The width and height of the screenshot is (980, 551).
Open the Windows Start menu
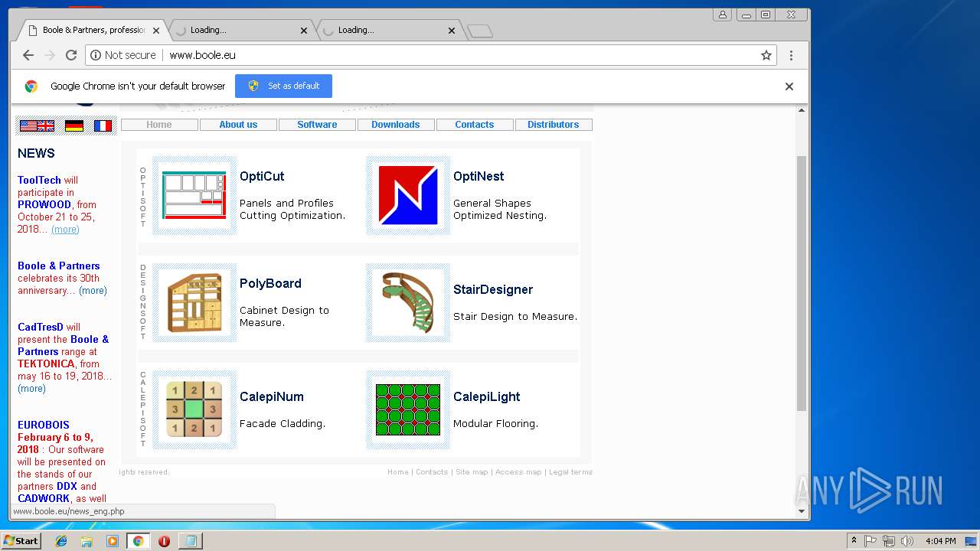click(21, 541)
